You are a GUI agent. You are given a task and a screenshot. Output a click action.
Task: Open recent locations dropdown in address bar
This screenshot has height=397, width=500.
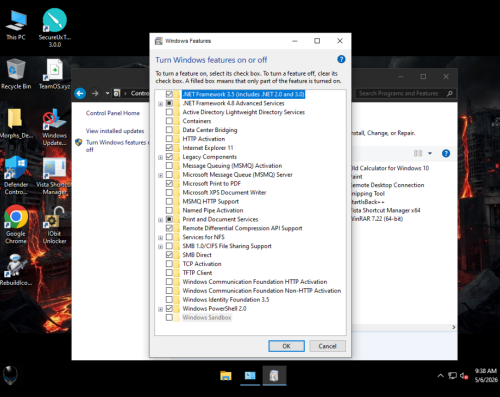(x=107, y=93)
